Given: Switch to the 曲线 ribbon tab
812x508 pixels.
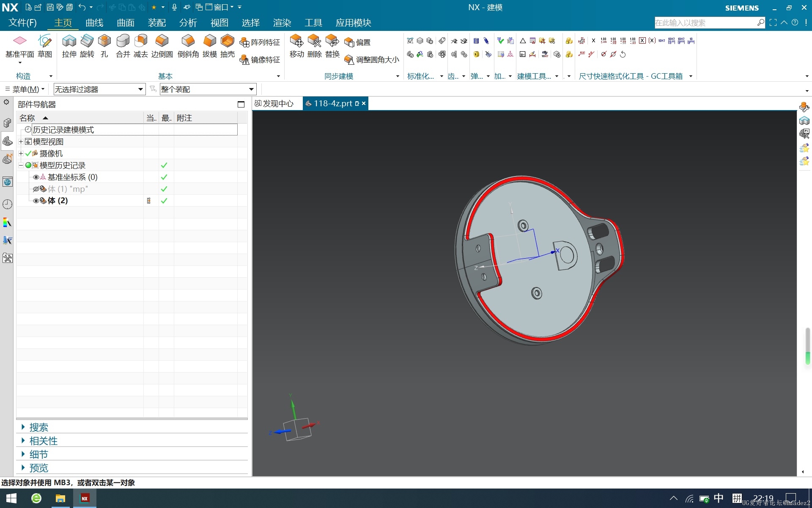Looking at the screenshot, I should coord(94,22).
